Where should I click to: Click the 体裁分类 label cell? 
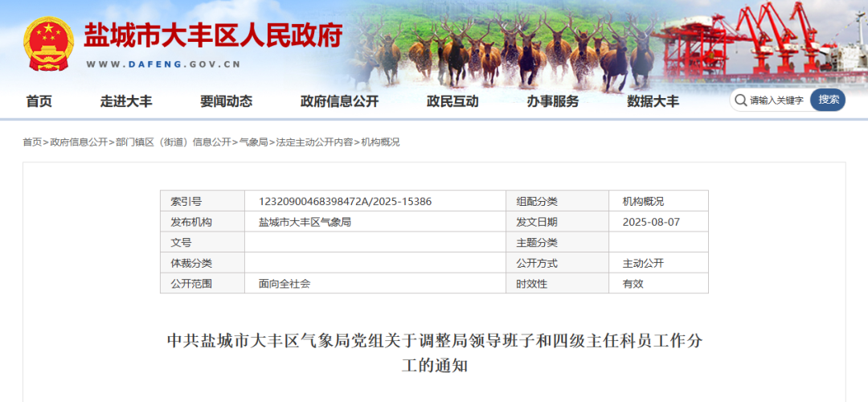pyautogui.click(x=203, y=262)
